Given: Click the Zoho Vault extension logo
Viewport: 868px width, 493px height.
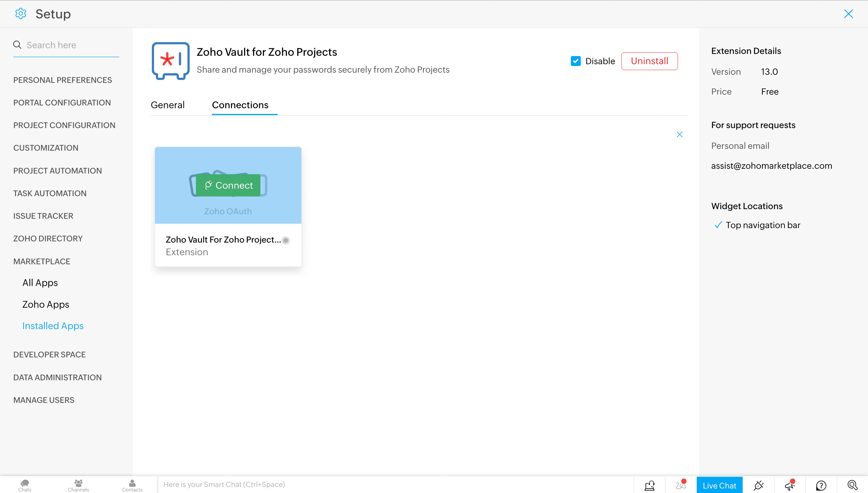Looking at the screenshot, I should (170, 61).
